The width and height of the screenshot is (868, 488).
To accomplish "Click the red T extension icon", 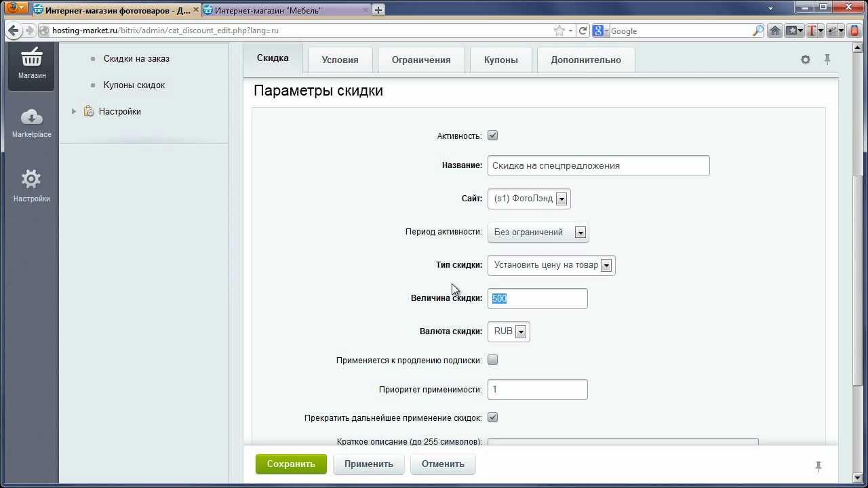I will [812, 30].
